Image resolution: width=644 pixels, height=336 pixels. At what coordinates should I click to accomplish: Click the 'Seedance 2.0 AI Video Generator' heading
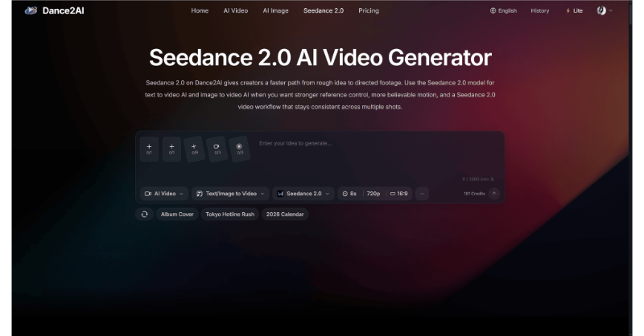coord(320,57)
